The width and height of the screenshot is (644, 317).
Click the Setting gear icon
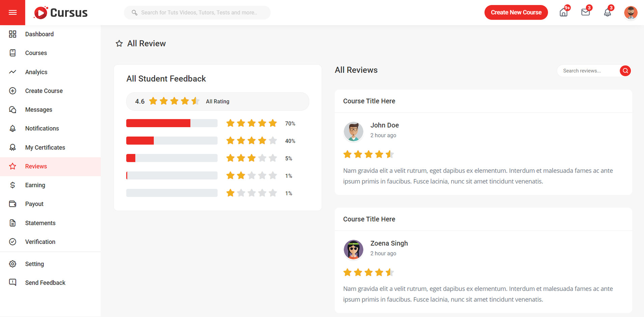pyautogui.click(x=12, y=264)
